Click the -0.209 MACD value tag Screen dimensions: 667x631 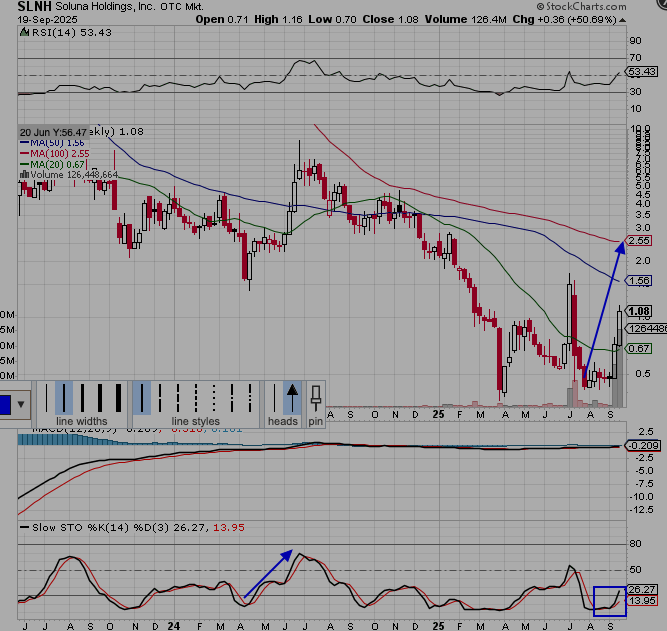click(642, 445)
